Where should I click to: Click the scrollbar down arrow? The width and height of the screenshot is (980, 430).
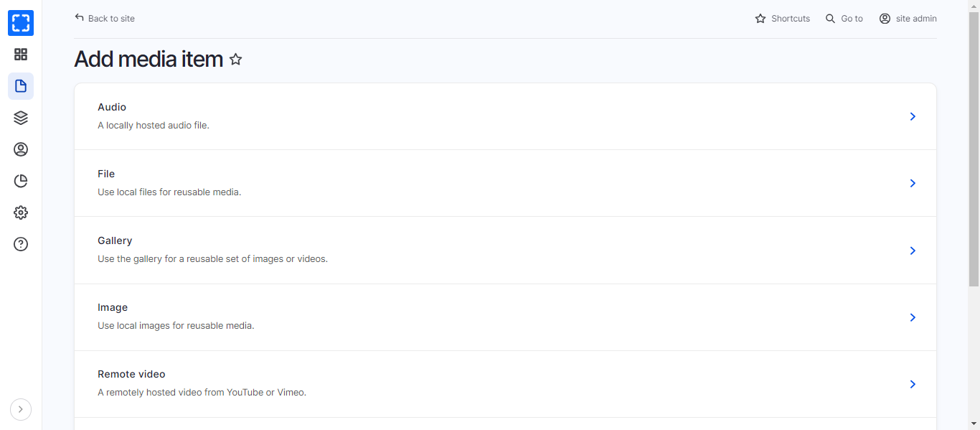pos(974,424)
